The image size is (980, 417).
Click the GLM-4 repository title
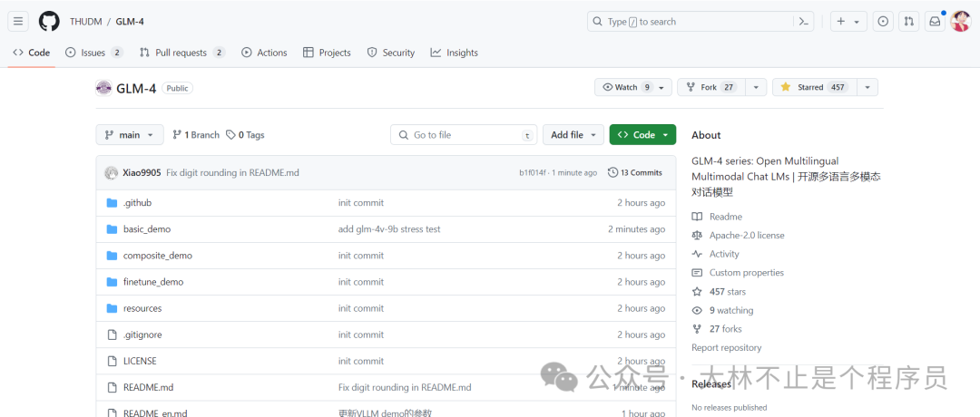(136, 88)
